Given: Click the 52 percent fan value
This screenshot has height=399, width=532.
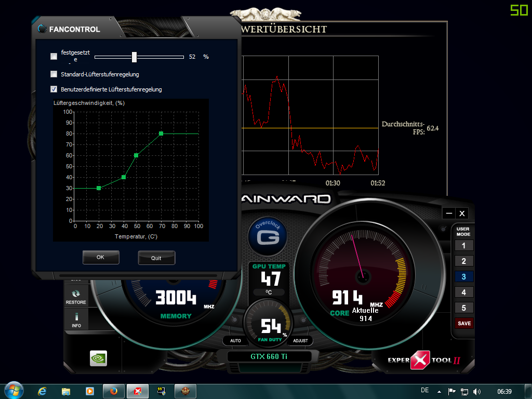Looking at the screenshot, I should click(x=192, y=57).
